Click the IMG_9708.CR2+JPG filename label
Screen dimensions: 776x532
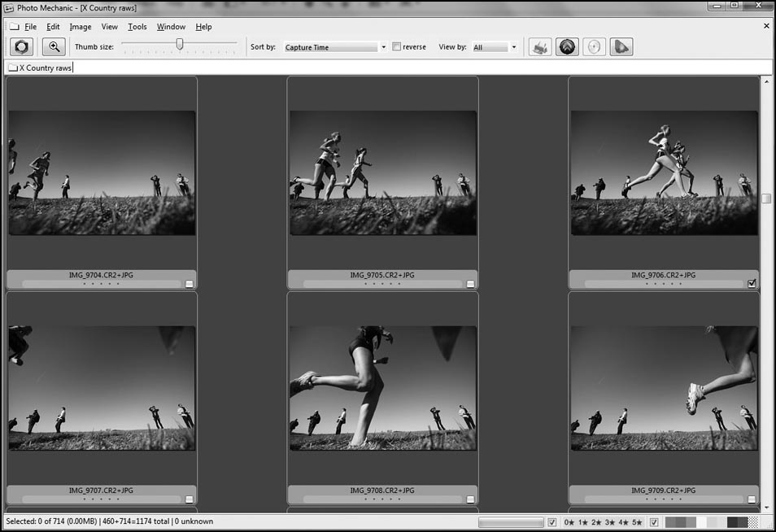(382, 490)
